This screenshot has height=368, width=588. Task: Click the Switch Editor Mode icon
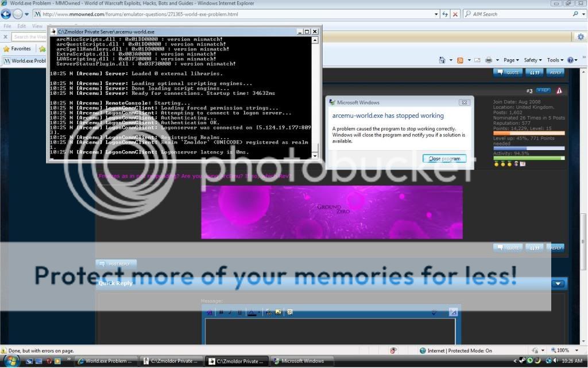click(453, 312)
